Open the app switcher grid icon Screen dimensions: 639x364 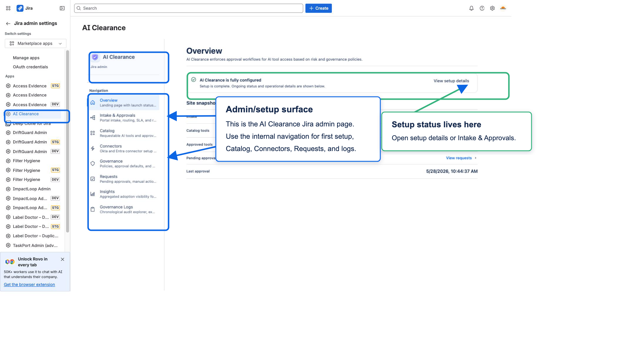[8, 8]
